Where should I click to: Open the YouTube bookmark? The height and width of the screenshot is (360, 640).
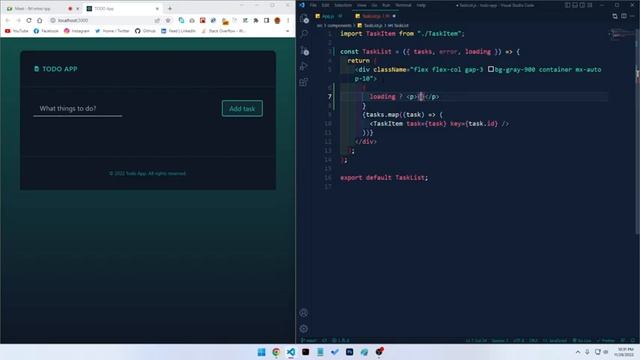16,31
